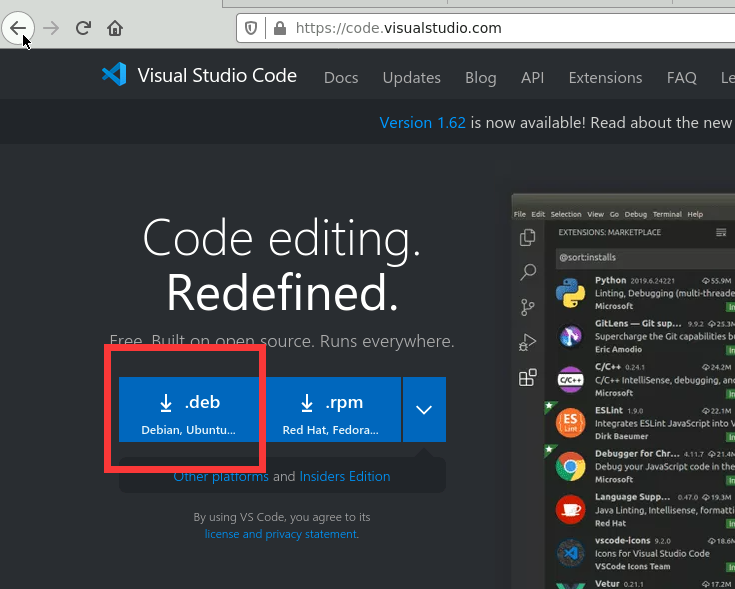The width and height of the screenshot is (735, 589).
Task: Click the @sort:installs search field
Action: click(645, 258)
